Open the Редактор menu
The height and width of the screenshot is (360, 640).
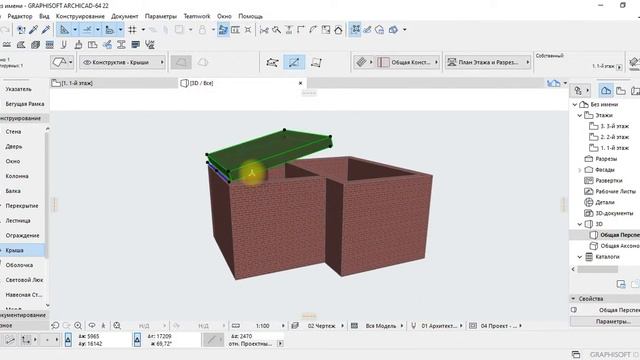pyautogui.click(x=20, y=16)
